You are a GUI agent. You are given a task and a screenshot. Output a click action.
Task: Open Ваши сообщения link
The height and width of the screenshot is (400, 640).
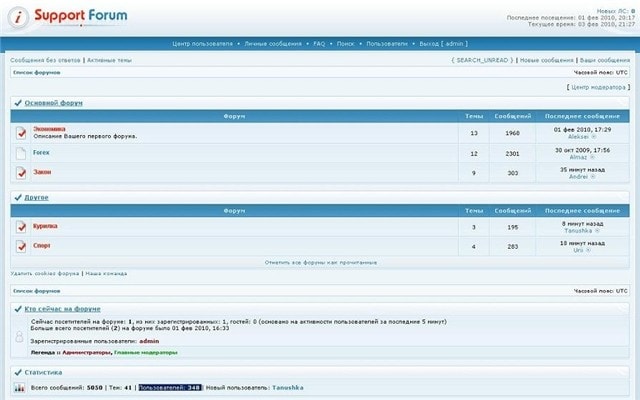click(x=605, y=60)
